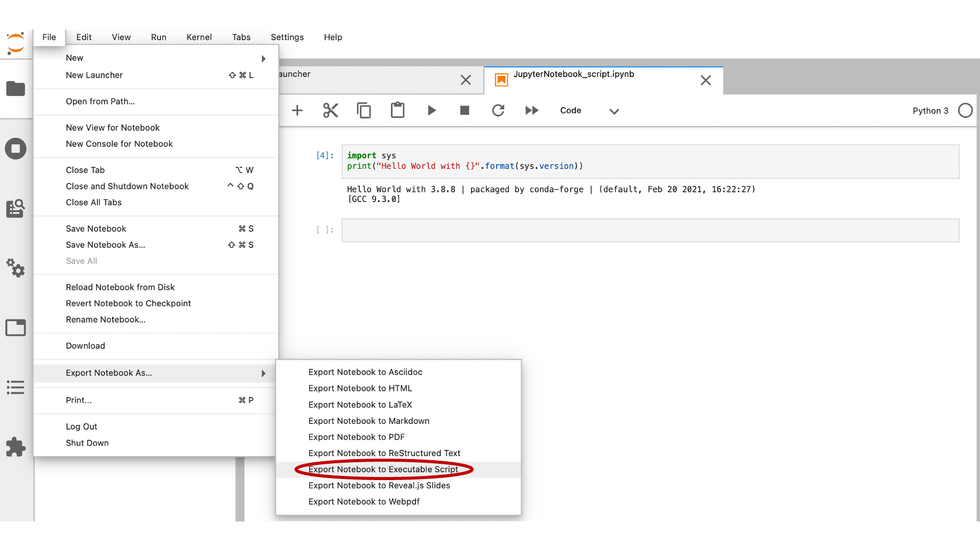Interrupt the kernel with stop icon
The image size is (980, 551).
464,110
